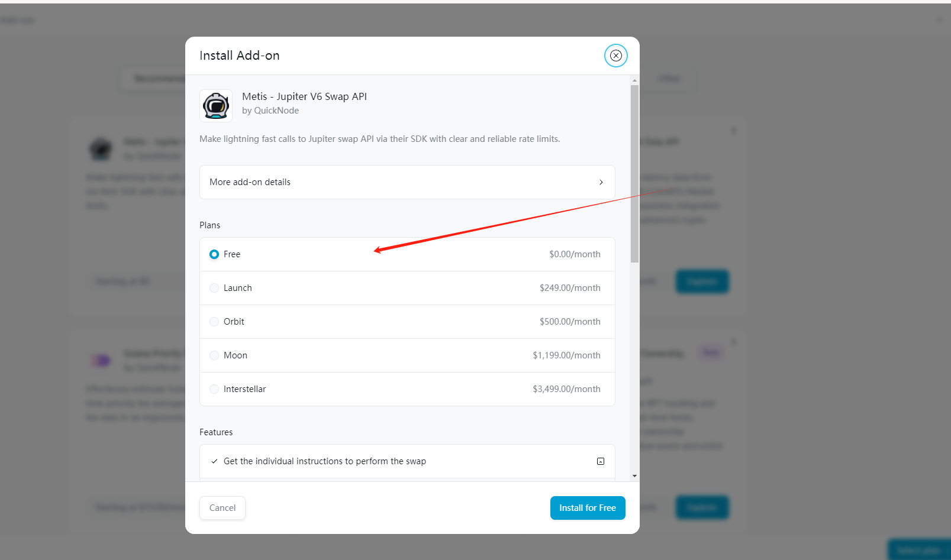The height and width of the screenshot is (560, 951).
Task: Click the Metis logo in background card
Action: pyautogui.click(x=101, y=149)
